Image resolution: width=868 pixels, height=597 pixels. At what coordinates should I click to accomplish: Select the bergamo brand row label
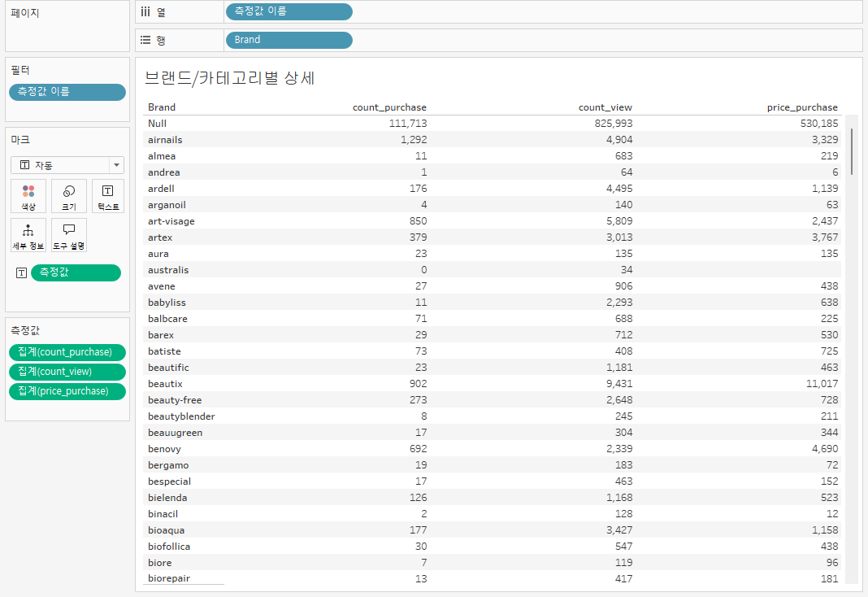click(x=168, y=465)
